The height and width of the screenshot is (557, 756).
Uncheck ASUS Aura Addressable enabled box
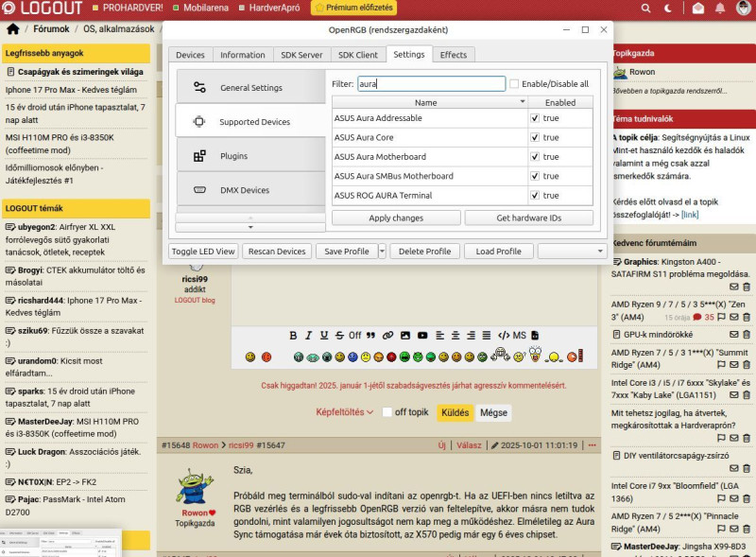click(534, 118)
